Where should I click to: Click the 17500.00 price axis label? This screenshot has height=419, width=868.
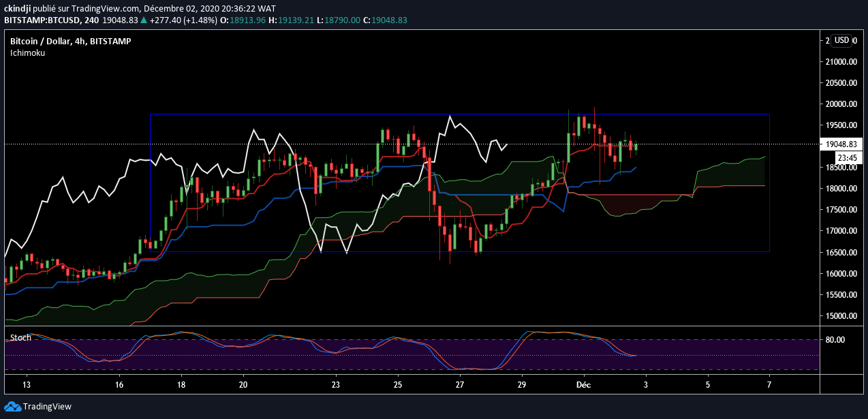click(841, 210)
